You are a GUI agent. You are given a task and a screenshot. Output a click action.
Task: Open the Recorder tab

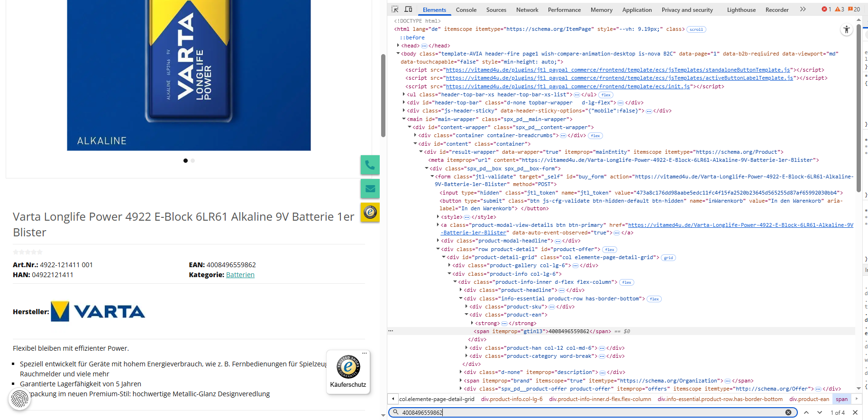777,9
